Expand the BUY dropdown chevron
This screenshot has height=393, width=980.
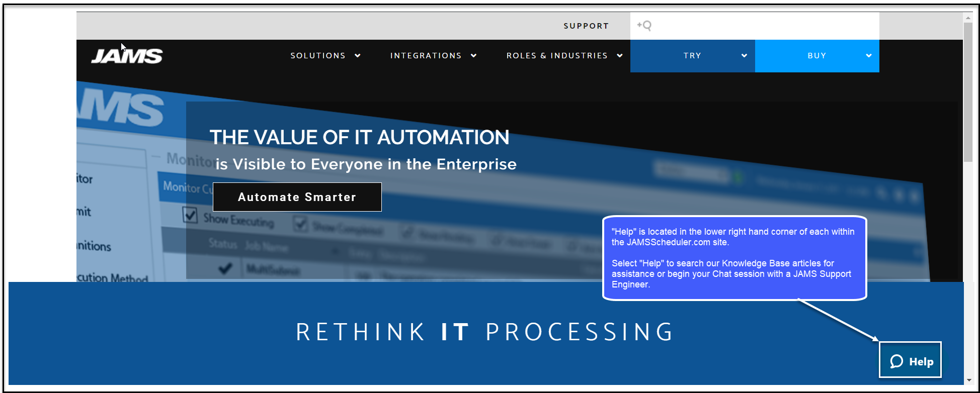click(x=869, y=56)
